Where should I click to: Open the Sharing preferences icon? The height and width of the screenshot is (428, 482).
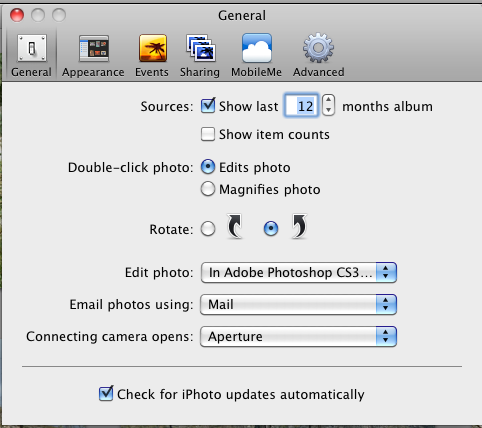[x=201, y=48]
